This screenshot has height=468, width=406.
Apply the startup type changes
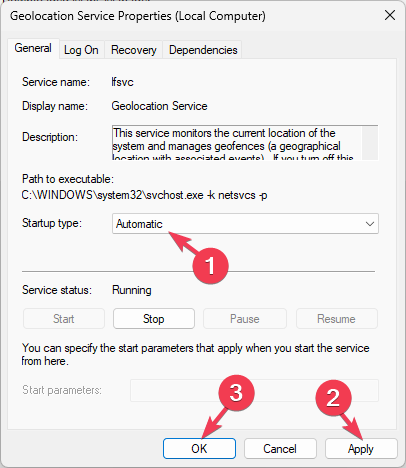(361, 449)
